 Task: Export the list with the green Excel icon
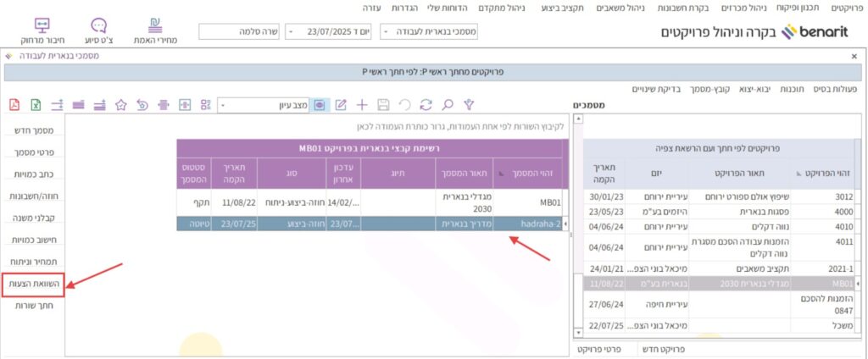point(36,105)
